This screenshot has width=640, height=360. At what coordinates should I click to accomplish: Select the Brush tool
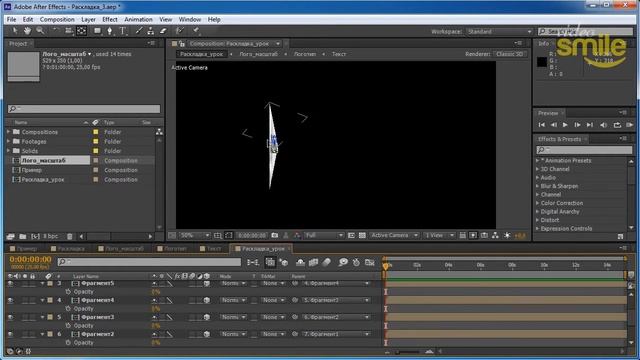pyautogui.click(x=139, y=31)
